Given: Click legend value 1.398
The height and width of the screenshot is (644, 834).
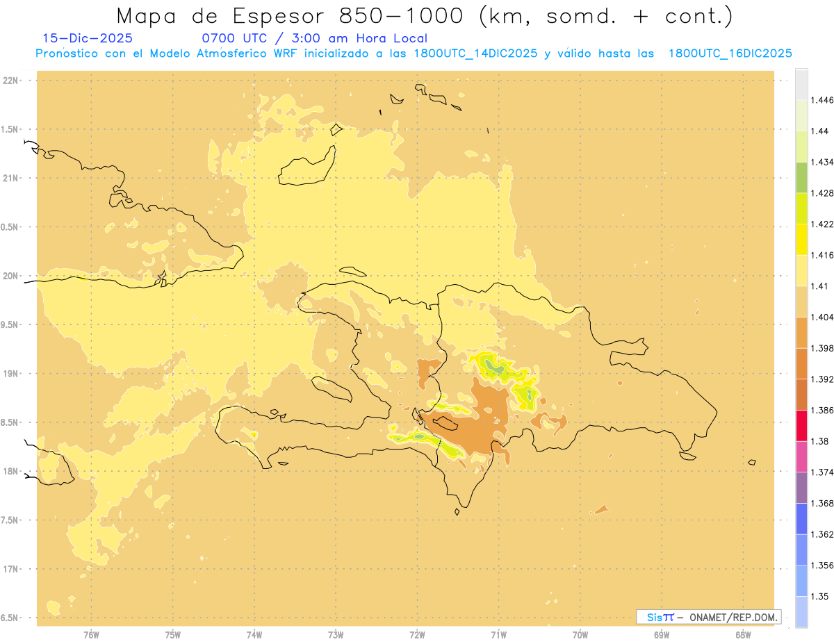Looking at the screenshot, I should pyautogui.click(x=822, y=348).
